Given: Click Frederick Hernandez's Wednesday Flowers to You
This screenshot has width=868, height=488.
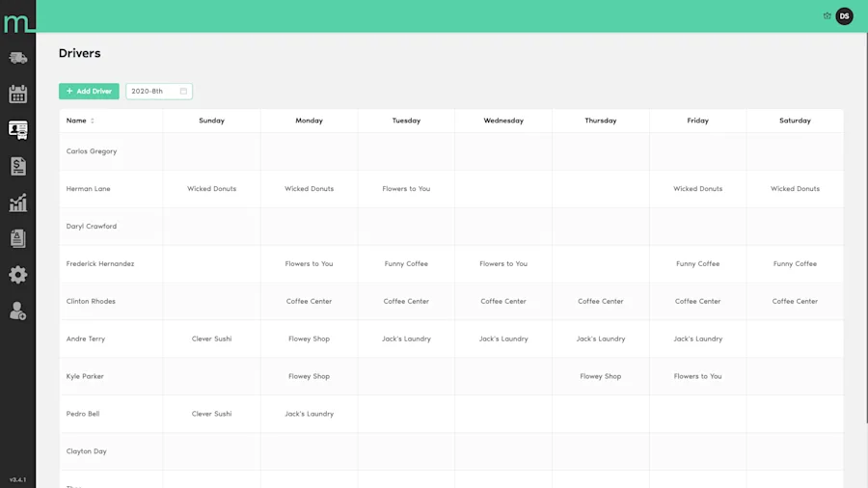Looking at the screenshot, I should pos(503,264).
